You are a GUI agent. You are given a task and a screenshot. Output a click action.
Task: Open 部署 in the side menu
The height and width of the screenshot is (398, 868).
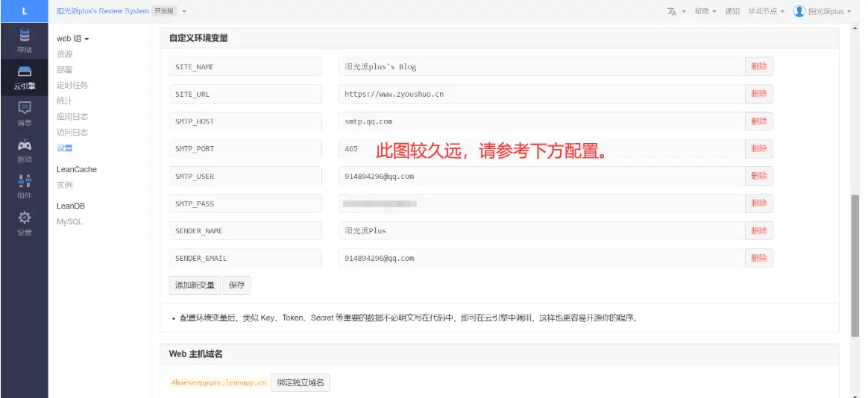click(x=64, y=69)
